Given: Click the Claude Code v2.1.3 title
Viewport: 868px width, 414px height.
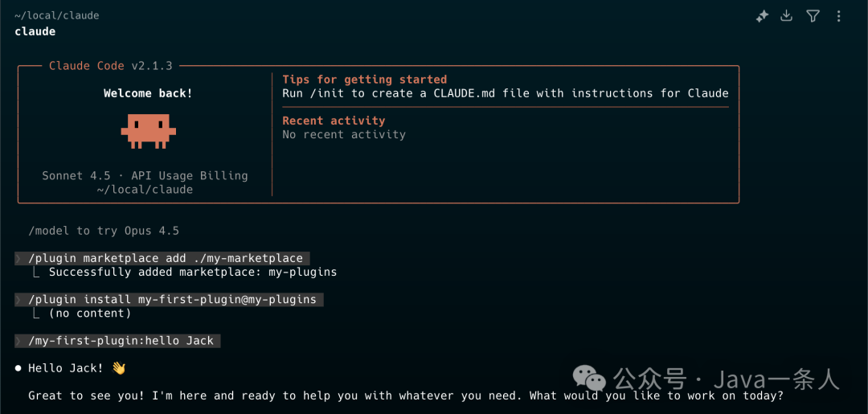Looking at the screenshot, I should click(110, 66).
